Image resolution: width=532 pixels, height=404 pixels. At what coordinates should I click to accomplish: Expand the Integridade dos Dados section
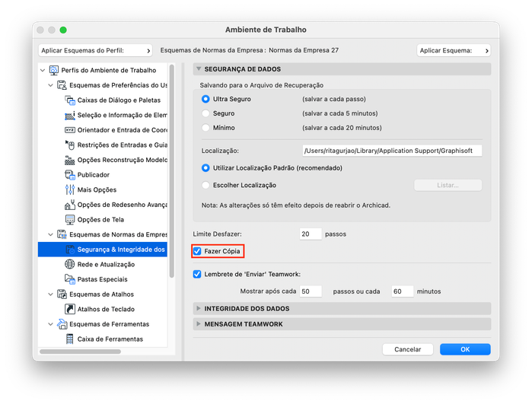[x=199, y=308]
